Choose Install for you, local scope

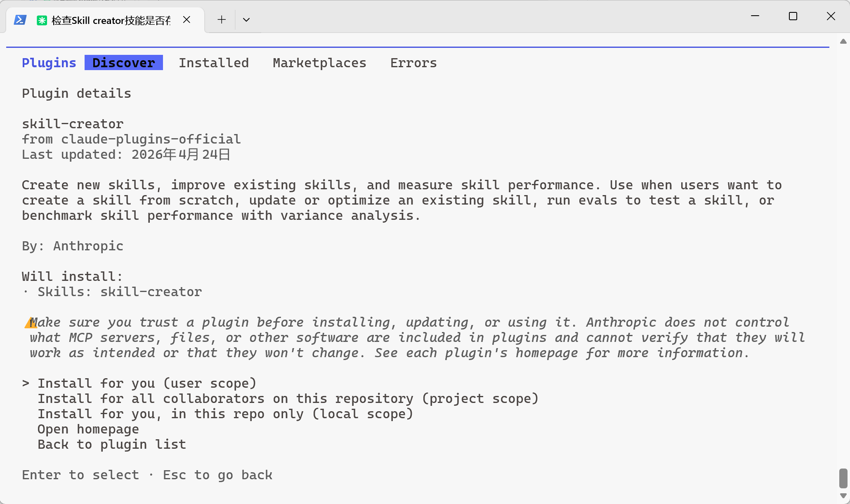coord(225,414)
